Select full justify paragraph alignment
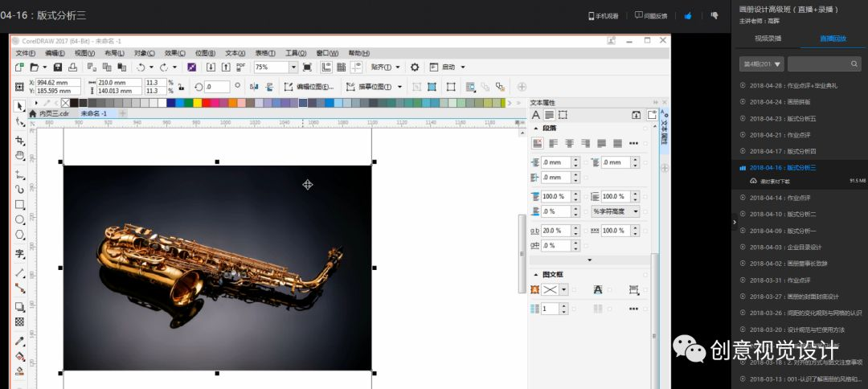868x389 pixels. click(x=602, y=143)
